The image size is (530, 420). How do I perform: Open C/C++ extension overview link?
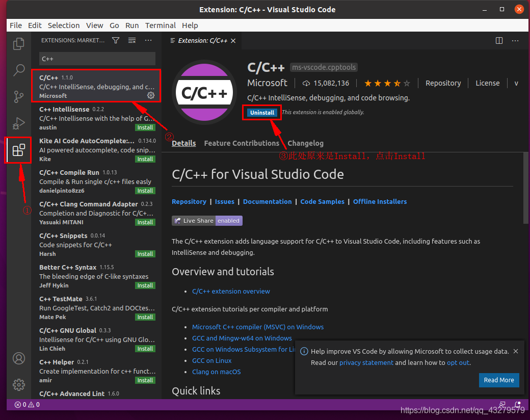coord(231,291)
